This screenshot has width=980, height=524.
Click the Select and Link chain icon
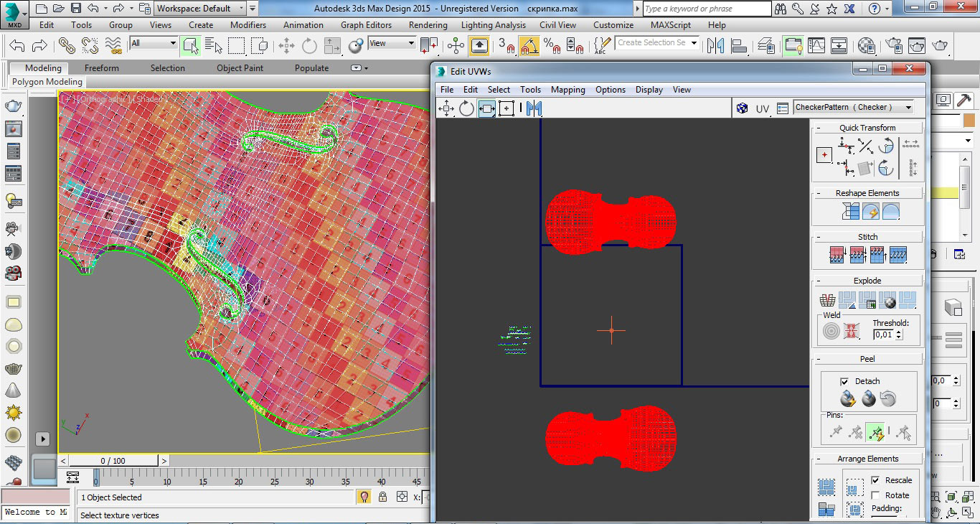click(67, 46)
